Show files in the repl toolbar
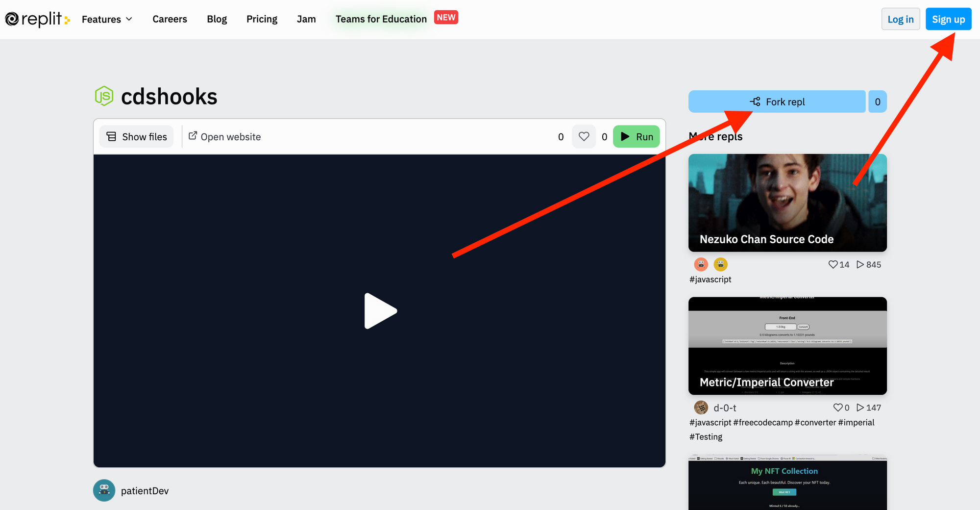 point(136,136)
